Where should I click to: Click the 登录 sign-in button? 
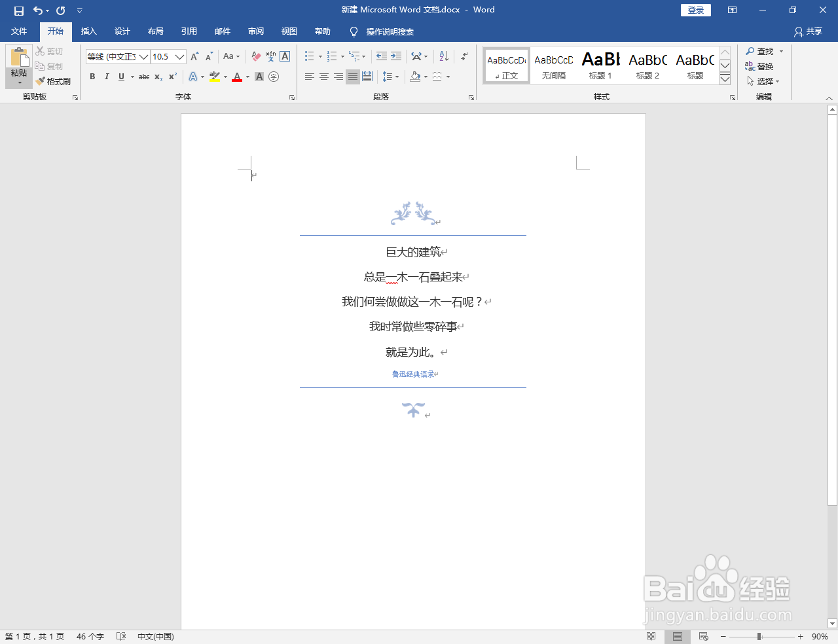coord(695,10)
